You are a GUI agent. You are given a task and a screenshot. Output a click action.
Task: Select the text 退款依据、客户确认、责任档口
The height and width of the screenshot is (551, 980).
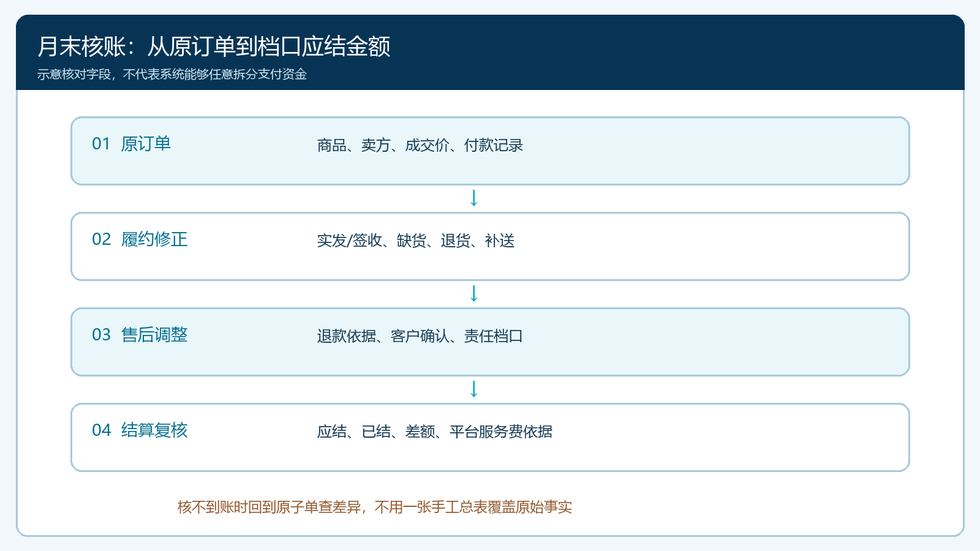(x=420, y=336)
